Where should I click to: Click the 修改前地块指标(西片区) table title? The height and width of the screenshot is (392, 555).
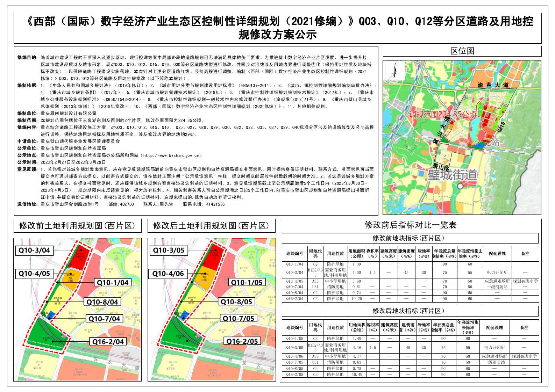(410, 238)
